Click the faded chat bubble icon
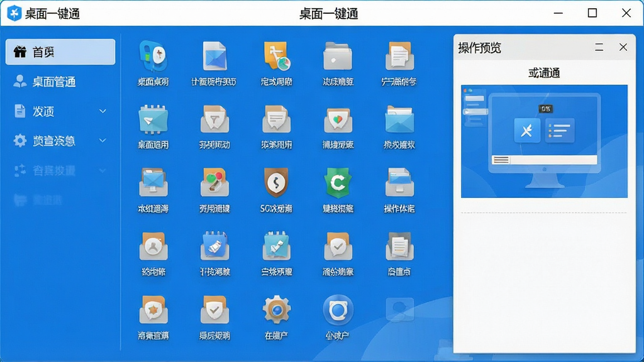Image resolution: width=644 pixels, height=362 pixels. pyautogui.click(x=399, y=309)
